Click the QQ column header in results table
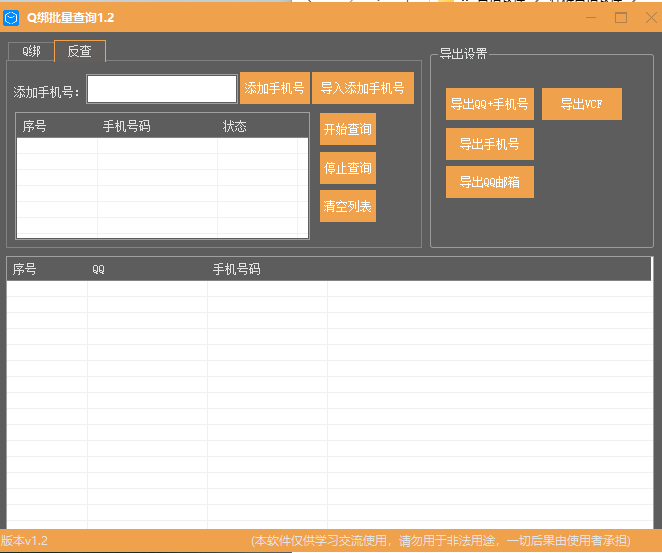The image size is (662, 553). 98,269
